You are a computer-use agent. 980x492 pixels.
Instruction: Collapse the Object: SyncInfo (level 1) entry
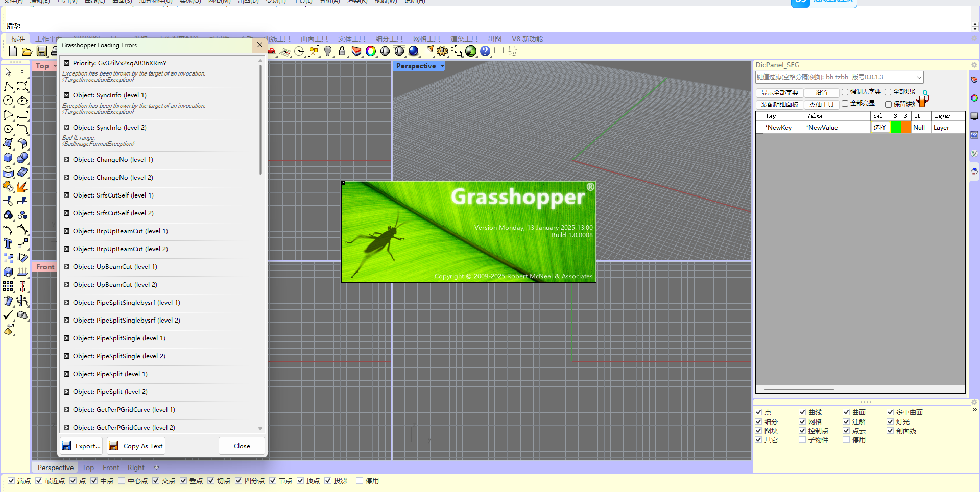click(67, 95)
